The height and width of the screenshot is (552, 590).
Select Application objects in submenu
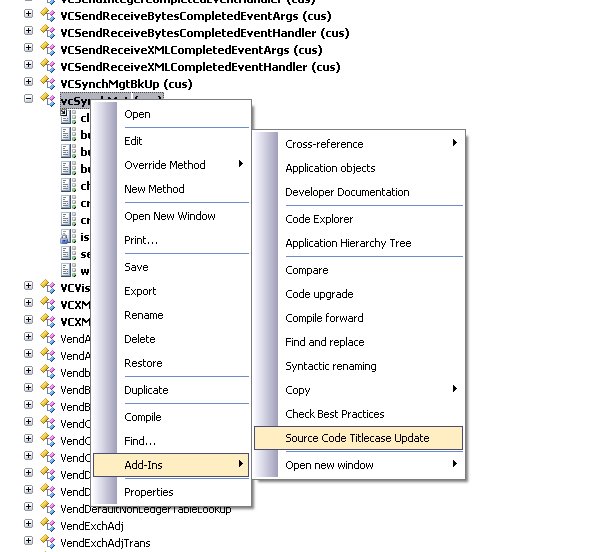point(359,168)
